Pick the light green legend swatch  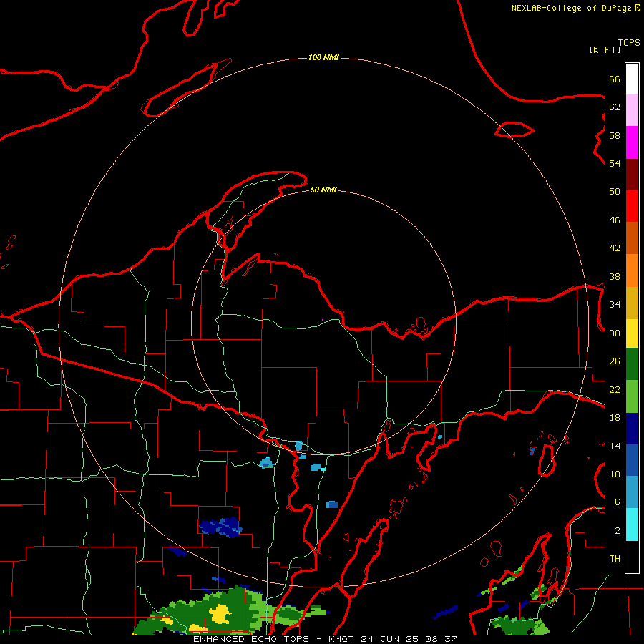pyautogui.click(x=632, y=396)
